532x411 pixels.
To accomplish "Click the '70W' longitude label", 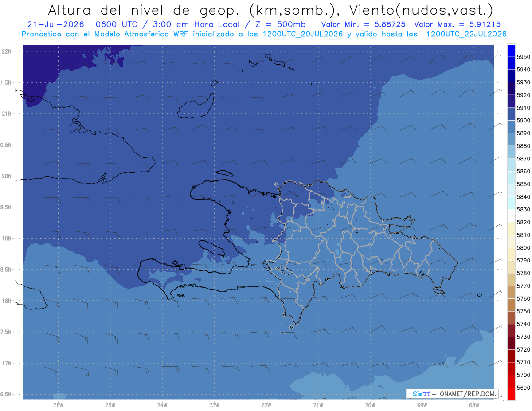I will pyautogui.click(x=370, y=405).
